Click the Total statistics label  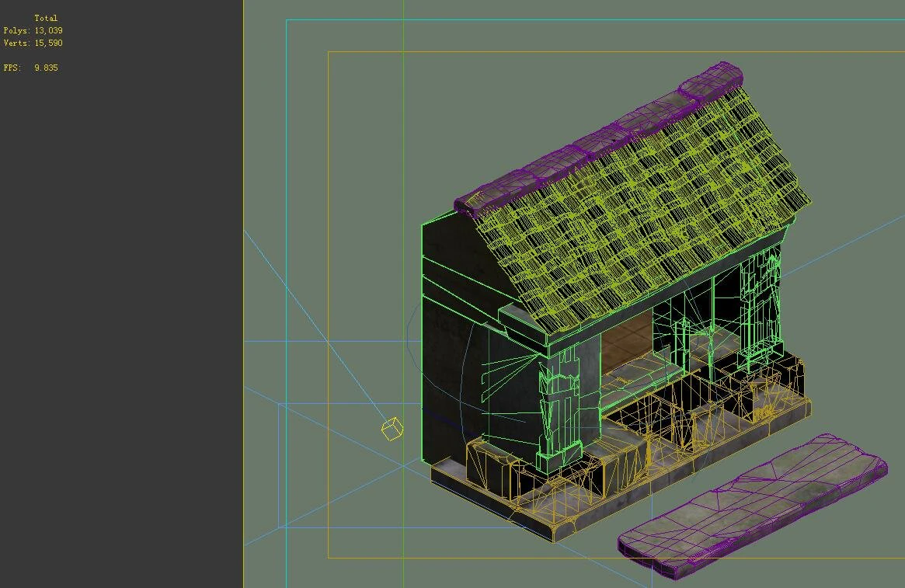tap(47, 17)
